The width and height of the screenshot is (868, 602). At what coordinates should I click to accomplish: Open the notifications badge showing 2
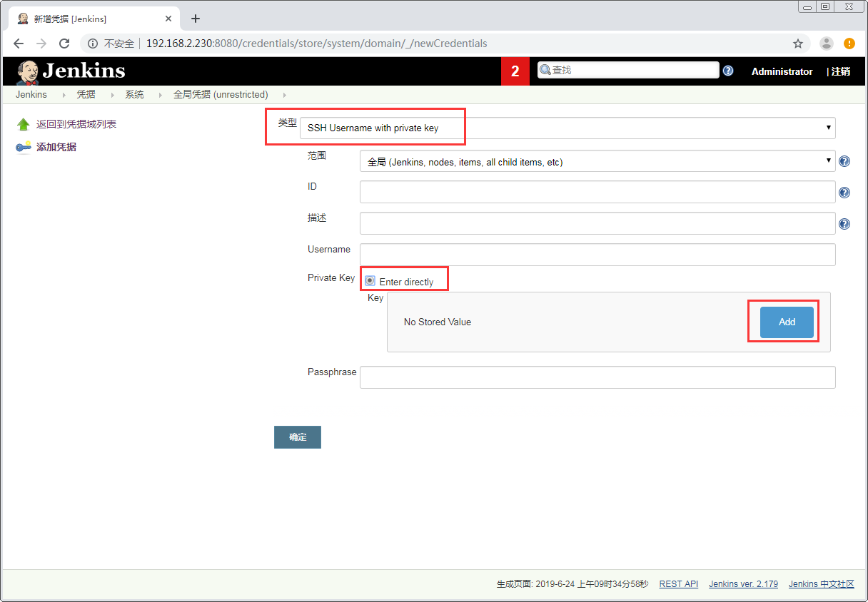click(x=515, y=71)
